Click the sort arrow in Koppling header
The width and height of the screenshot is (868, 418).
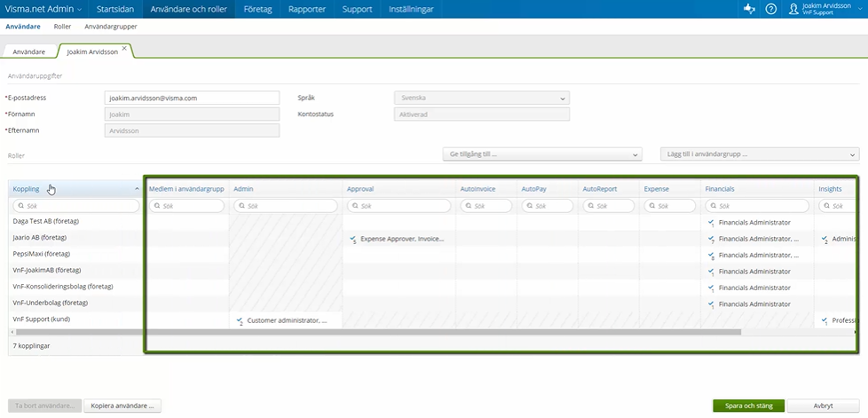pos(137,189)
